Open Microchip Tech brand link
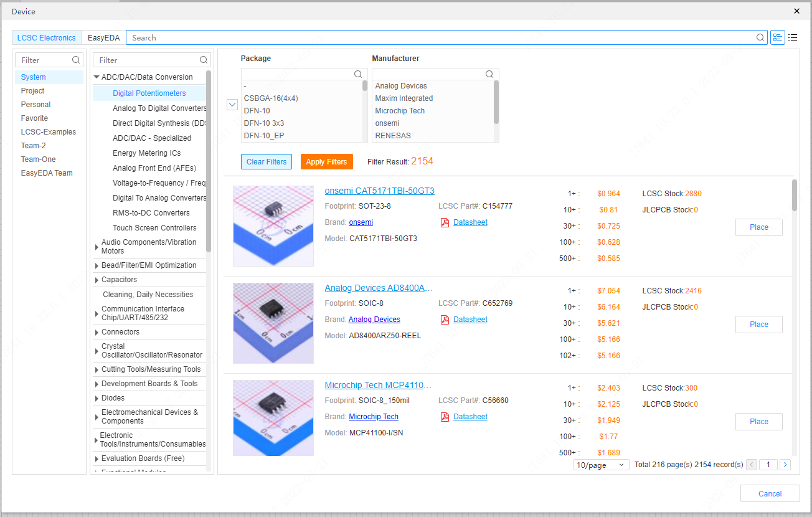The width and height of the screenshot is (812, 517). [374, 417]
